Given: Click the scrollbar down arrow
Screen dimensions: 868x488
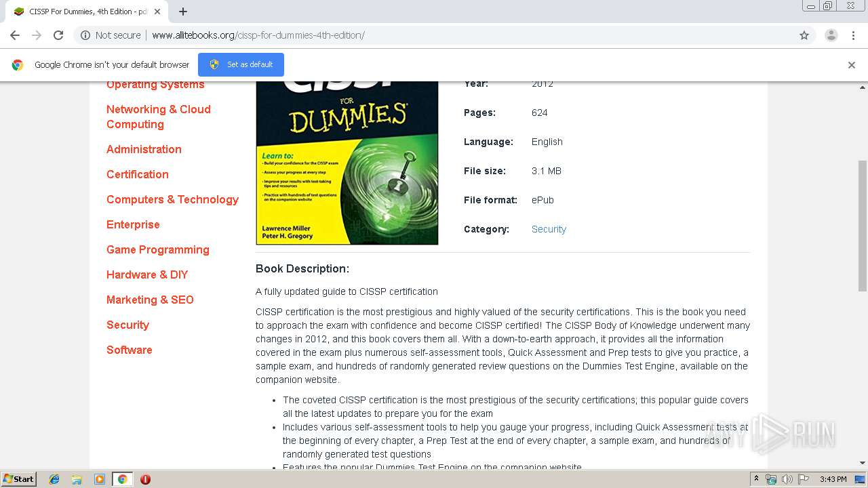Looking at the screenshot, I should pyautogui.click(x=863, y=463).
